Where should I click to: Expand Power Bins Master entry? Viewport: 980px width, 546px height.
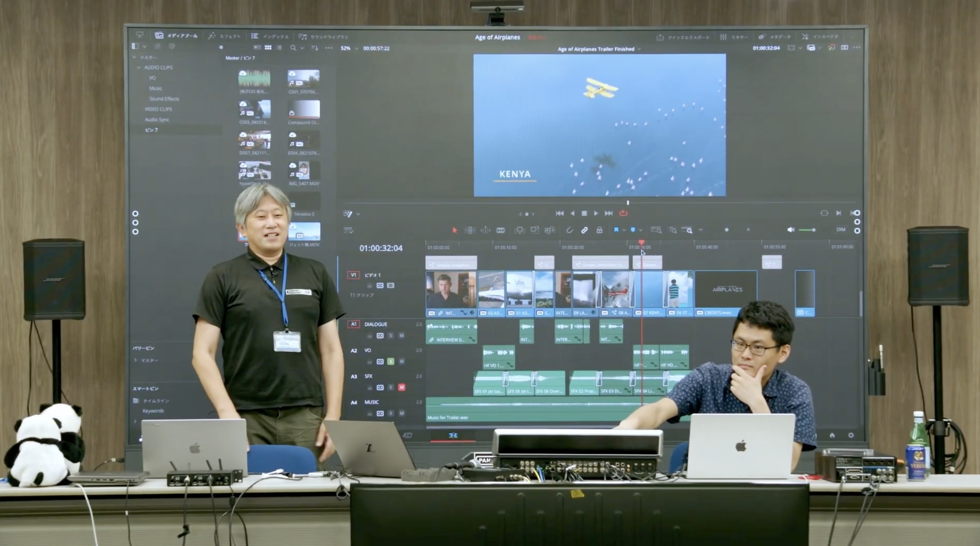[135, 360]
